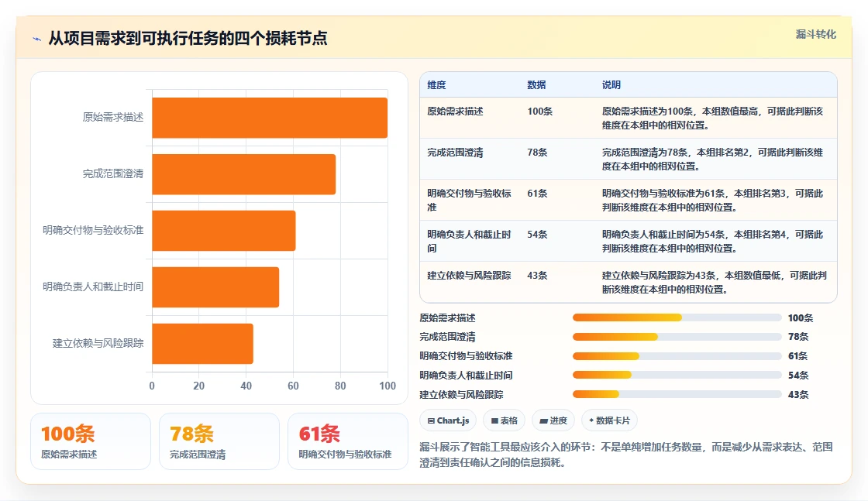Click the 建立依赖与风险跟踪 y-axis label
Viewport: 868px width, 501px height.
click(98, 343)
